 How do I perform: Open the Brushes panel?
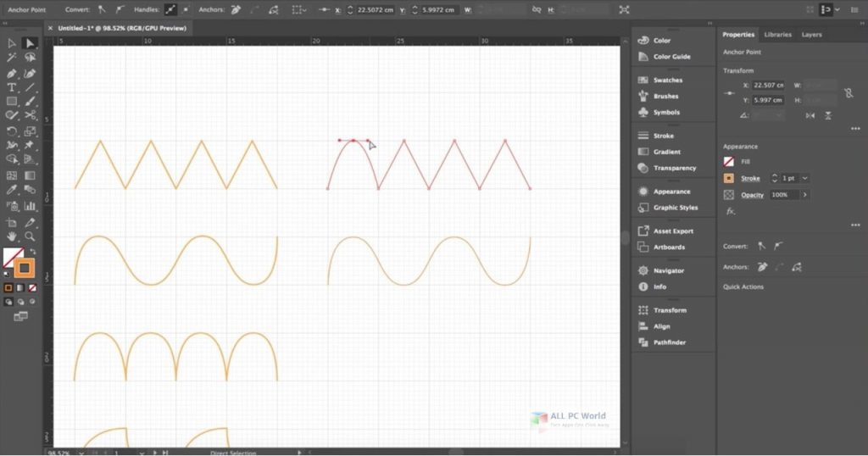click(665, 97)
